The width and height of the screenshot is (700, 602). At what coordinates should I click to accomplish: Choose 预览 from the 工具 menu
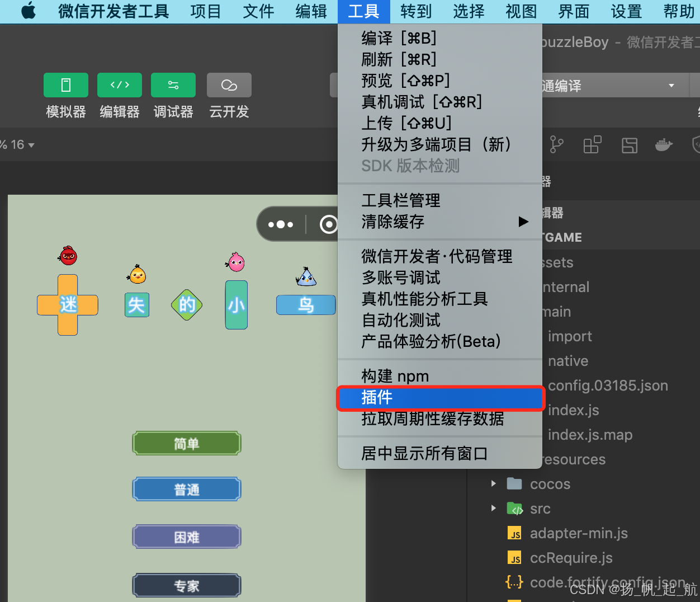440,81
